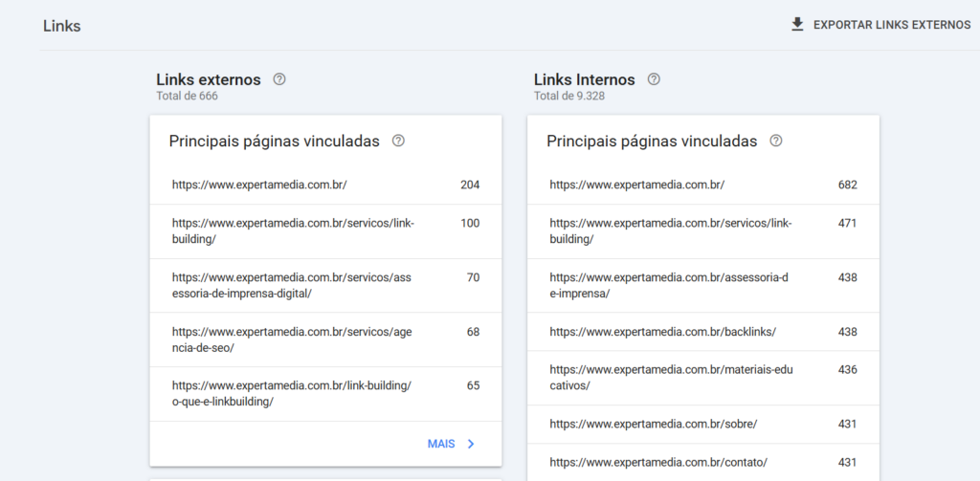The width and height of the screenshot is (980, 481).
Task: Select the internal sobre page row
Action: click(x=702, y=424)
